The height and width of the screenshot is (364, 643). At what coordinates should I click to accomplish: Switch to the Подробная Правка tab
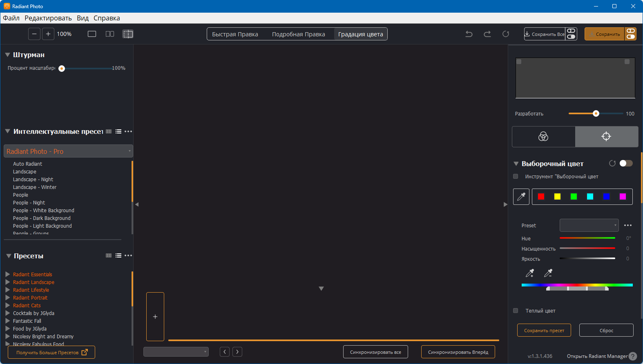pyautogui.click(x=298, y=34)
